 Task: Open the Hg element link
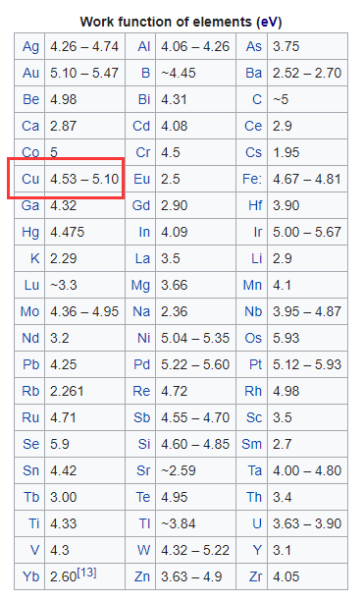point(30,233)
